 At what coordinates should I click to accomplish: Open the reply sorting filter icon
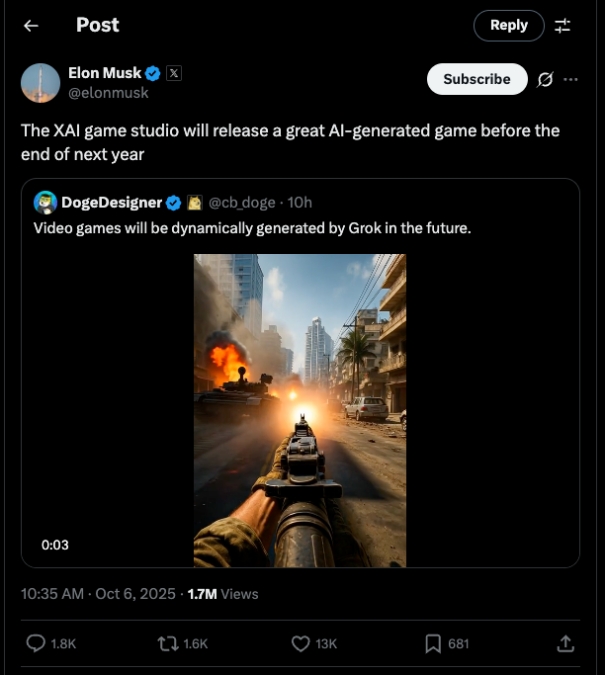(x=563, y=26)
